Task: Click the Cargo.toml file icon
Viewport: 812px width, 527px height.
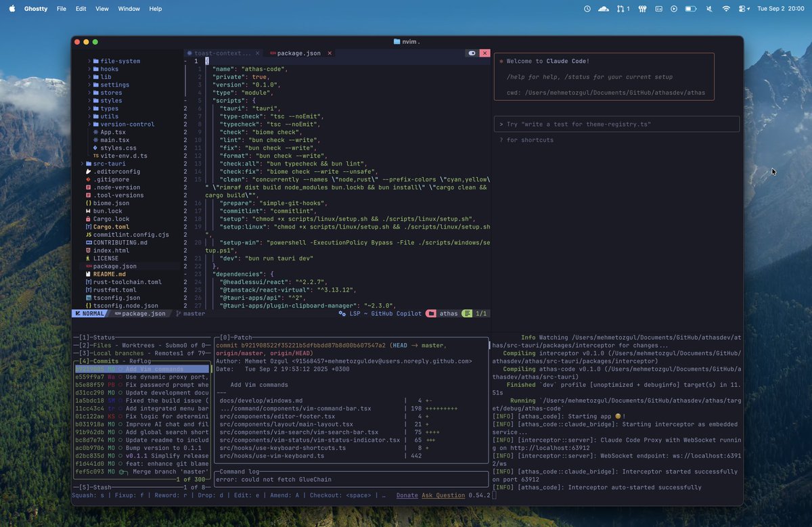Action: pyautogui.click(x=89, y=227)
